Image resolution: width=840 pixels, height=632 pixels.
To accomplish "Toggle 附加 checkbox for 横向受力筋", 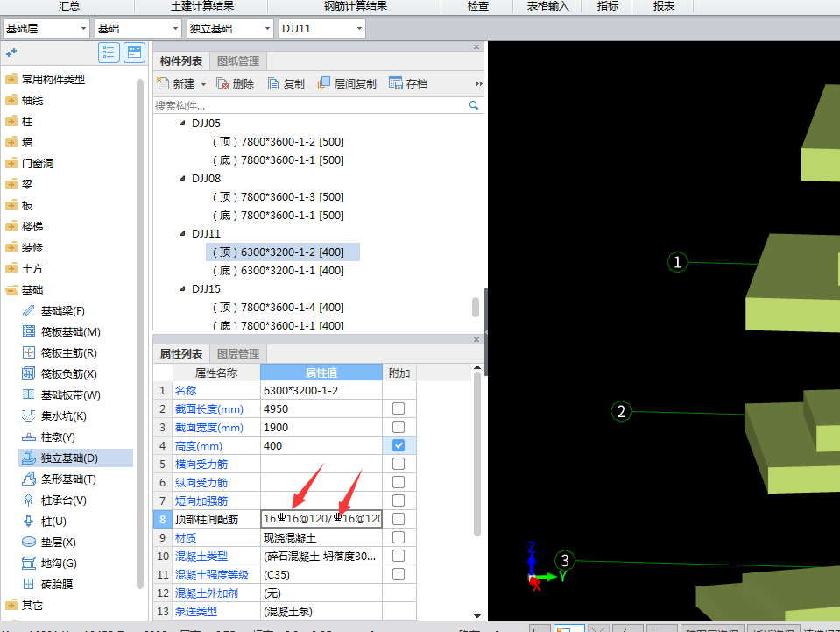I will point(398,464).
